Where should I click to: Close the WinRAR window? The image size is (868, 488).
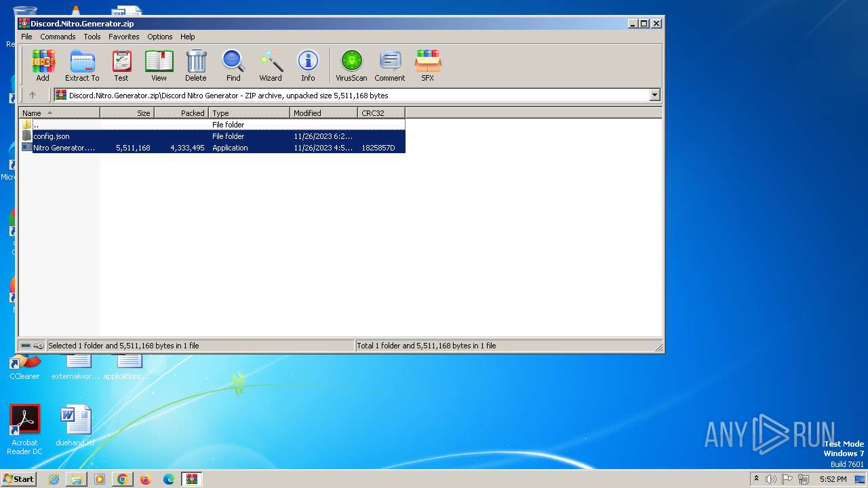(656, 24)
